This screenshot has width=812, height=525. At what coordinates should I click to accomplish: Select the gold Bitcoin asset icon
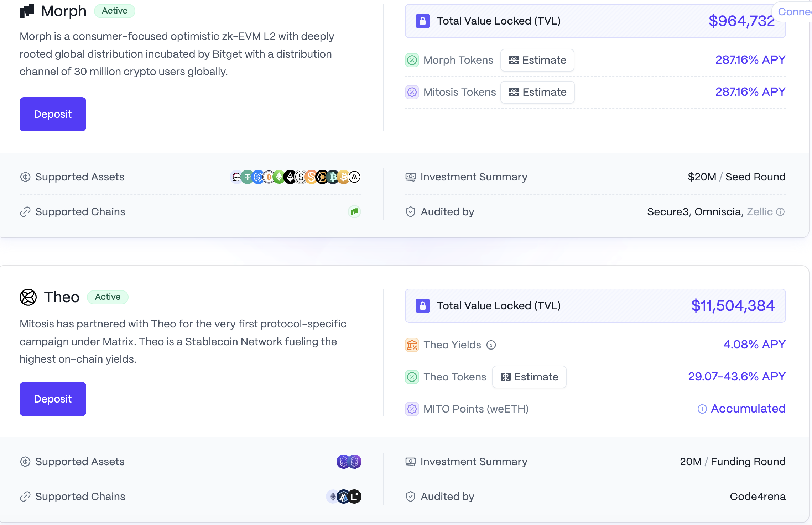pyautogui.click(x=343, y=177)
